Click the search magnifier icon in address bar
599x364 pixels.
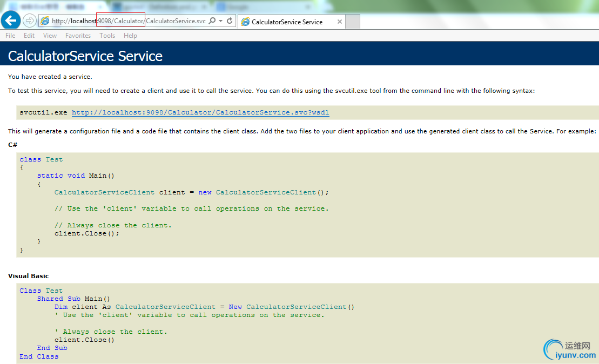(x=212, y=21)
